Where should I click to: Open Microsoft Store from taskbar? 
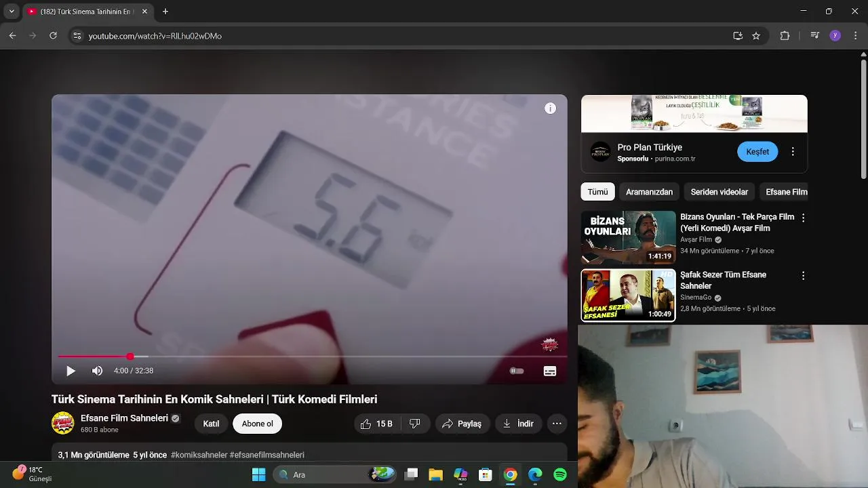[485, 474]
